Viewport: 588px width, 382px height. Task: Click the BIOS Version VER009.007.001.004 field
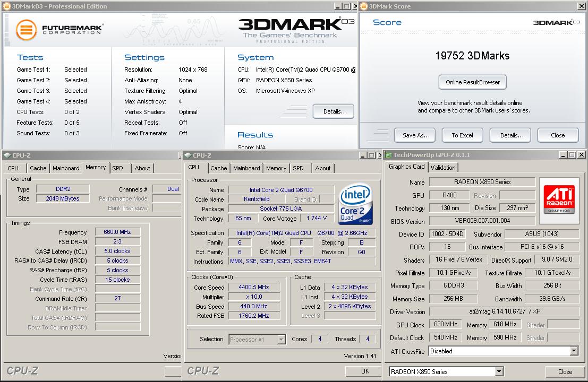(x=482, y=221)
